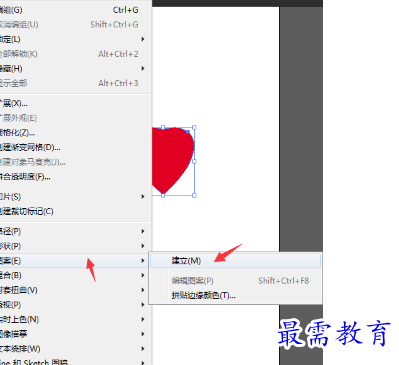The height and width of the screenshot is (365, 399).
Task: Click the heart's bottom-right selection handle
Action: pos(194,195)
